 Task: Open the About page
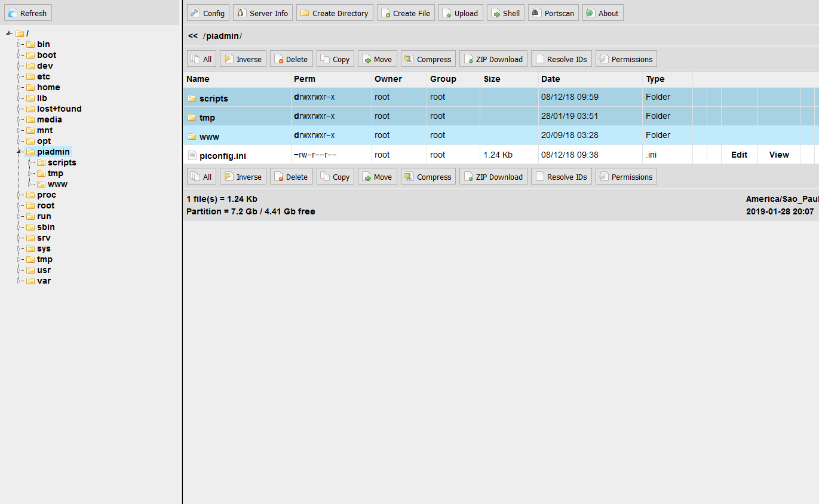tap(603, 13)
